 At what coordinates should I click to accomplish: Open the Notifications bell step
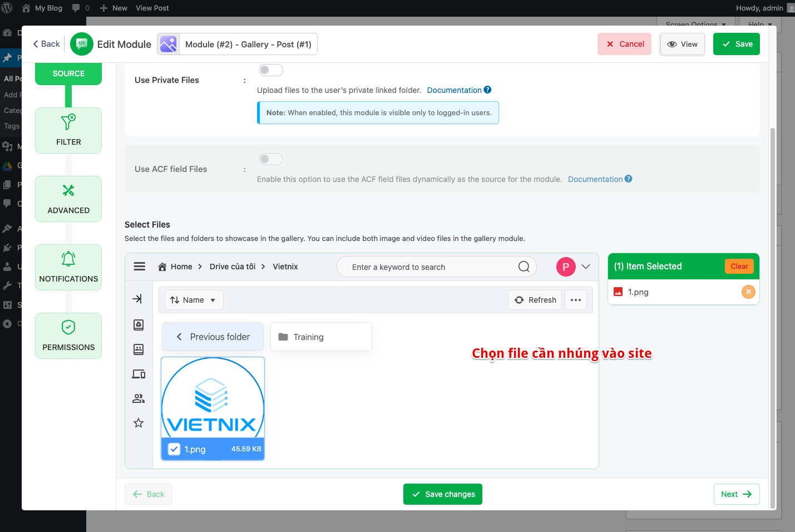[68, 267]
